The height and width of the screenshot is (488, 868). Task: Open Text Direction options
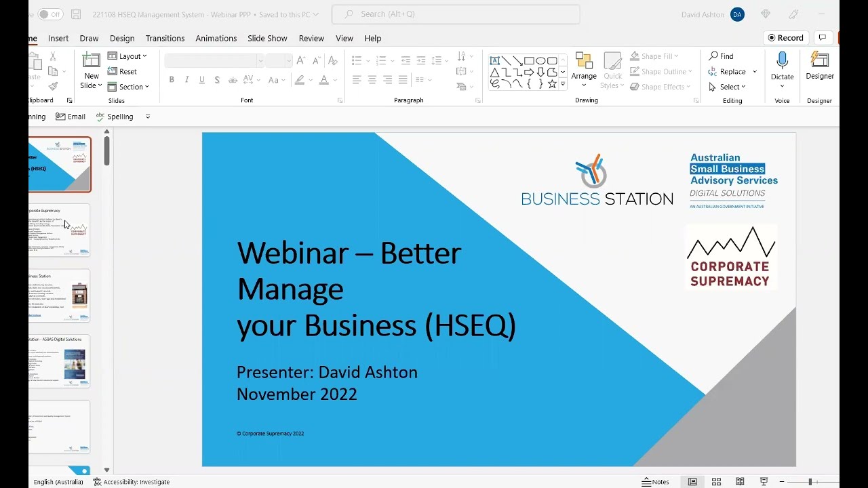pyautogui.click(x=465, y=56)
